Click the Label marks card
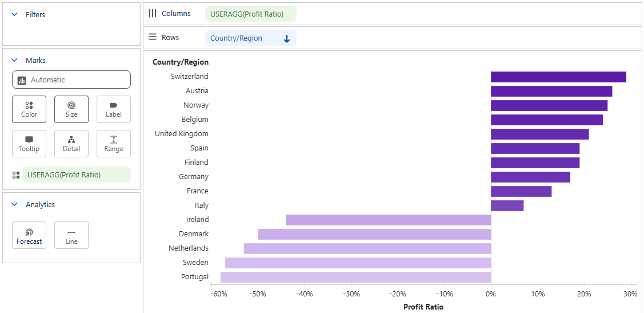The image size is (644, 313). (x=114, y=109)
